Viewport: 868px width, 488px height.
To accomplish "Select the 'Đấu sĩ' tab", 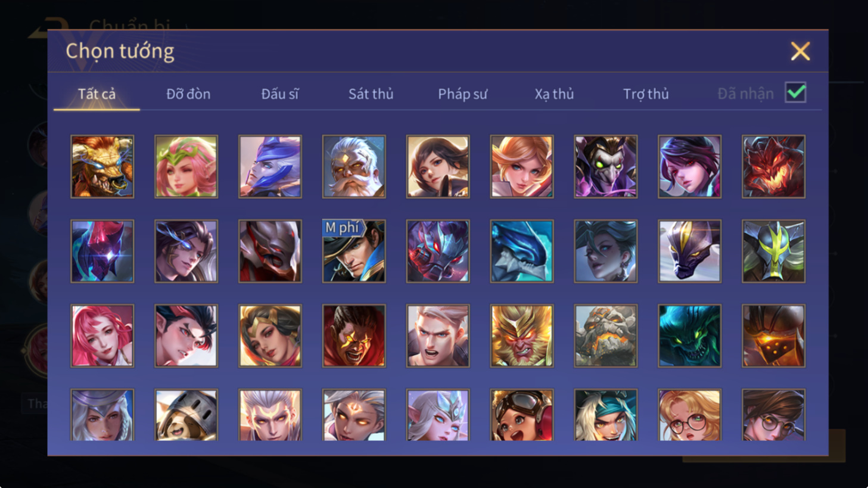I will pos(279,94).
